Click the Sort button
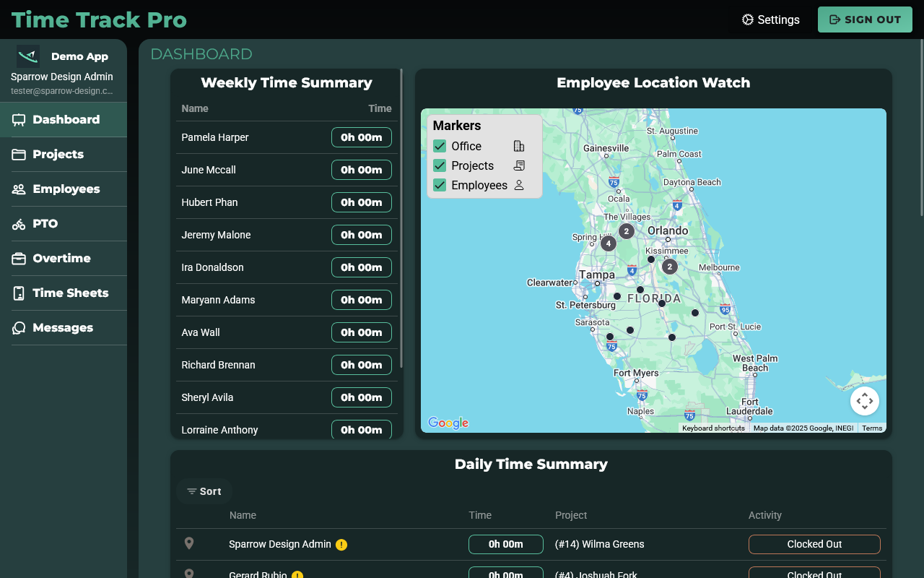The image size is (924, 578). (204, 491)
